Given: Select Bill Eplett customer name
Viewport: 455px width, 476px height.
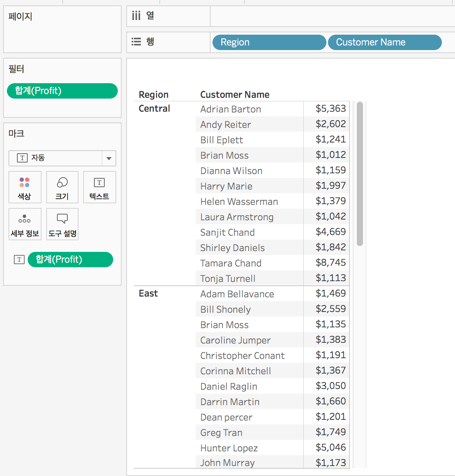Looking at the screenshot, I should click(x=222, y=140).
